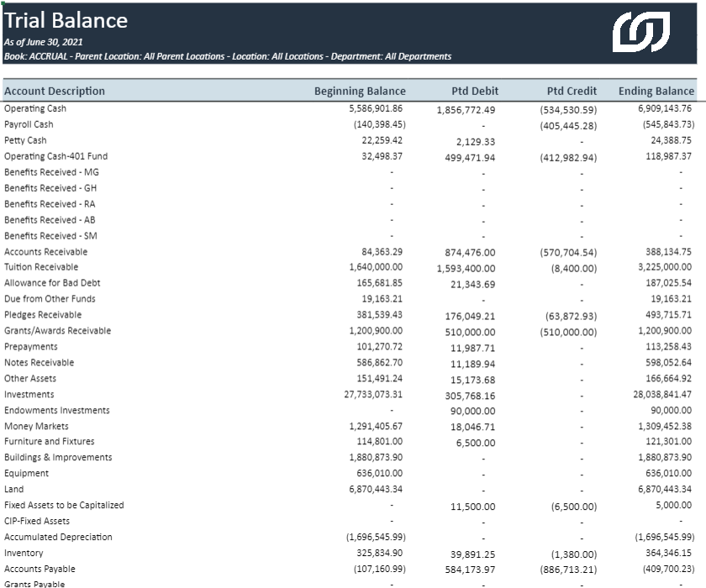
Task: Open the Operating Cash account row
Action: [35, 108]
